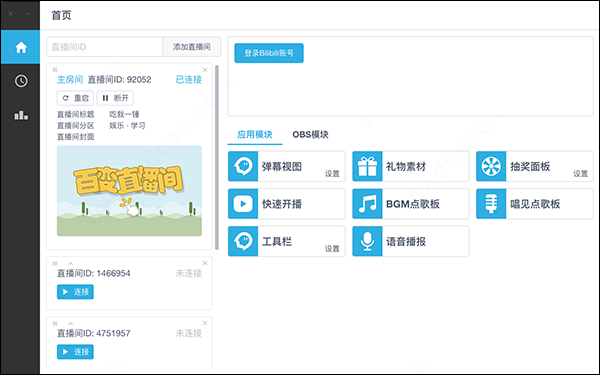Viewport: 600px width, 375px height.
Task: Click the 断开 disconnect button
Action: pos(116,98)
